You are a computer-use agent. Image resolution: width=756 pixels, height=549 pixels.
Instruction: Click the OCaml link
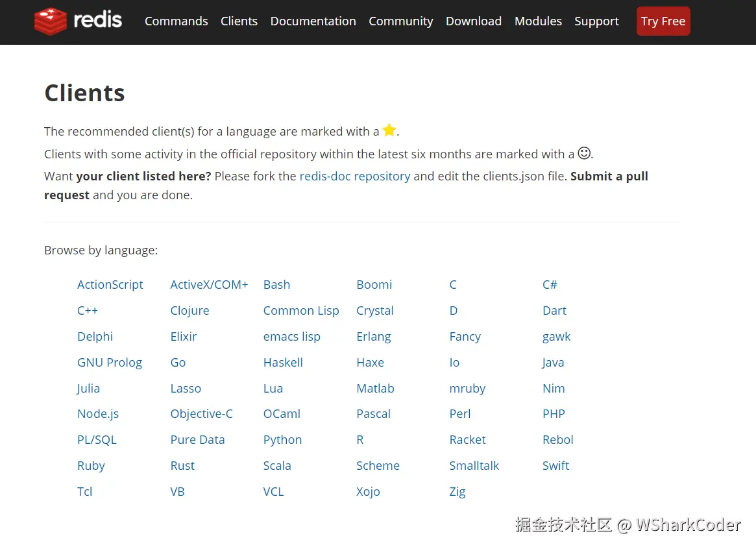[282, 414]
